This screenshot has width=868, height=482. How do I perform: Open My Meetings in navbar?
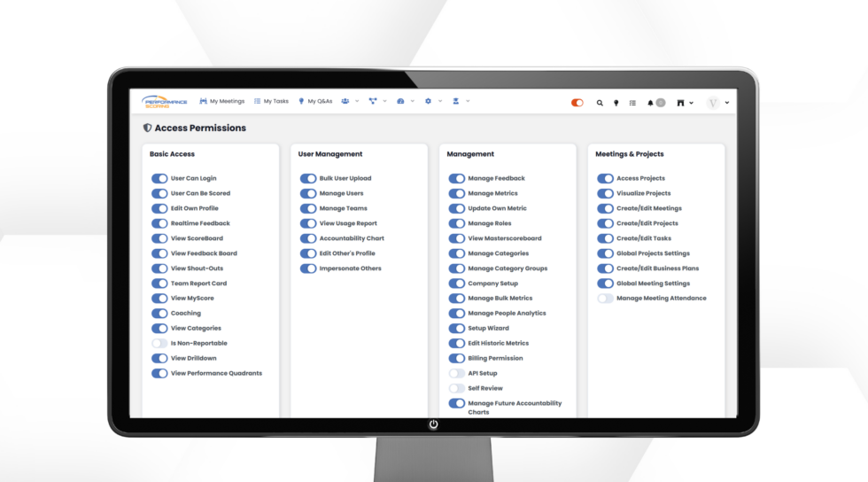tap(227, 101)
